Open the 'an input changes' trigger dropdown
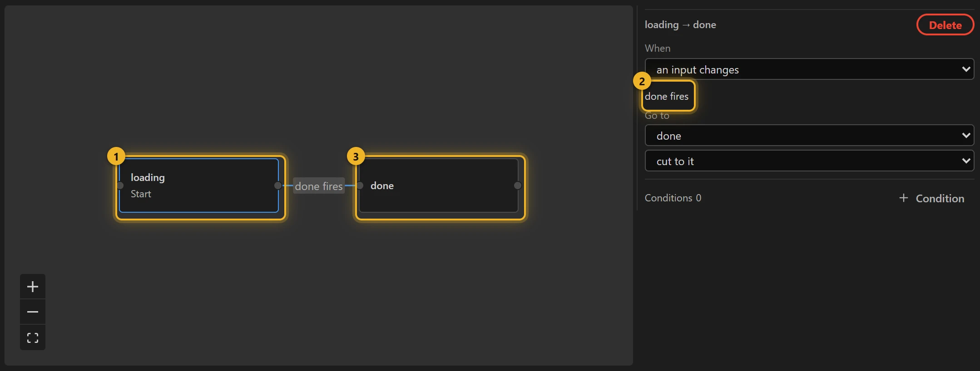Viewport: 980px width, 371px height. point(809,69)
